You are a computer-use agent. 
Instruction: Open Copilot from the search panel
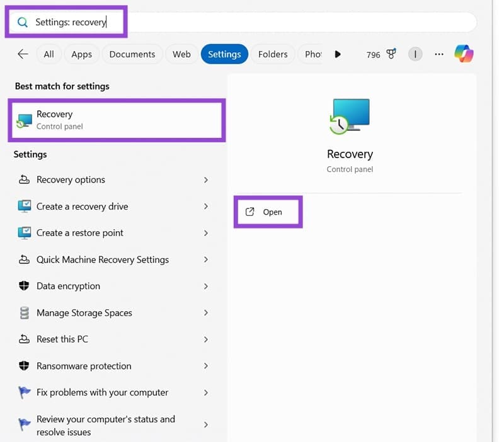464,54
